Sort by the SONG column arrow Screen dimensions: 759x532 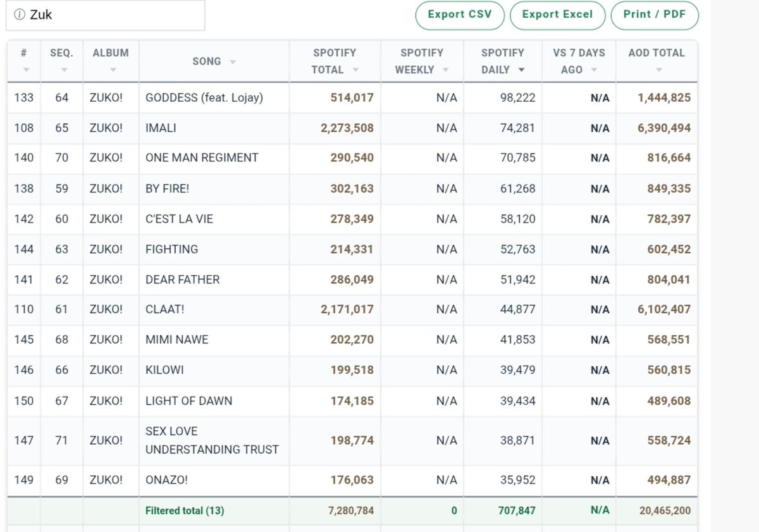click(232, 62)
